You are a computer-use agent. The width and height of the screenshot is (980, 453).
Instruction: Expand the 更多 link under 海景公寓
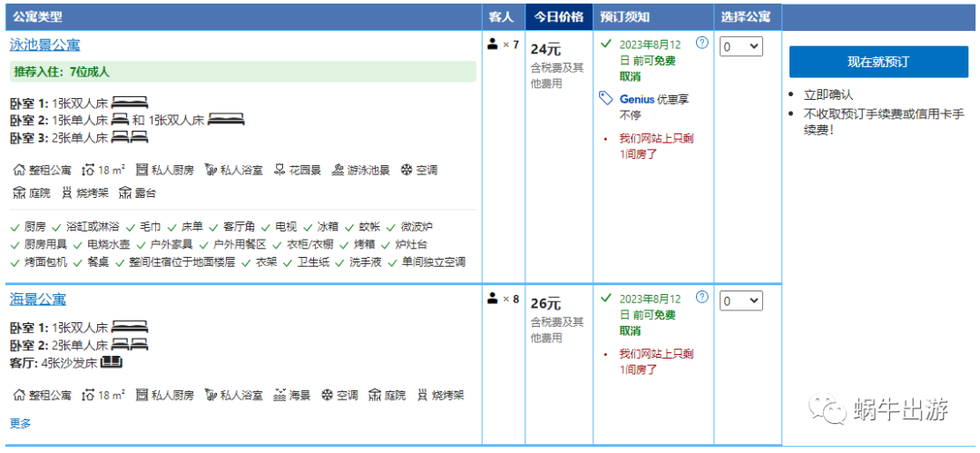(x=20, y=424)
